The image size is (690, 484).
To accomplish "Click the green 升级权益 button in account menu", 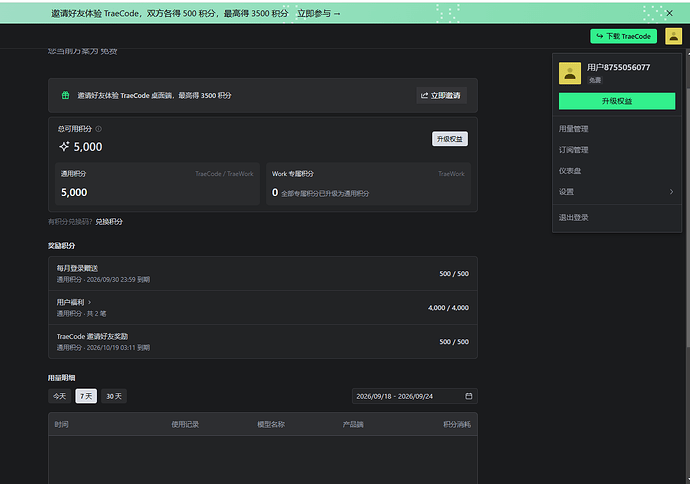I will coord(617,101).
